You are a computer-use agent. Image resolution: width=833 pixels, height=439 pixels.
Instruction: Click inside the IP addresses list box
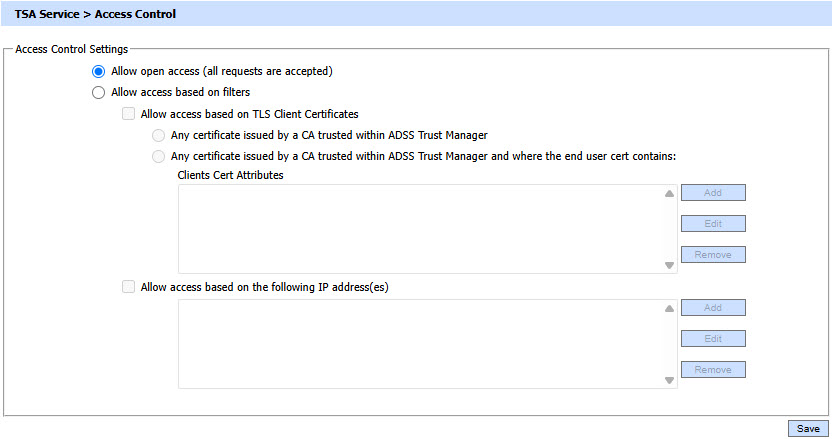pos(420,343)
